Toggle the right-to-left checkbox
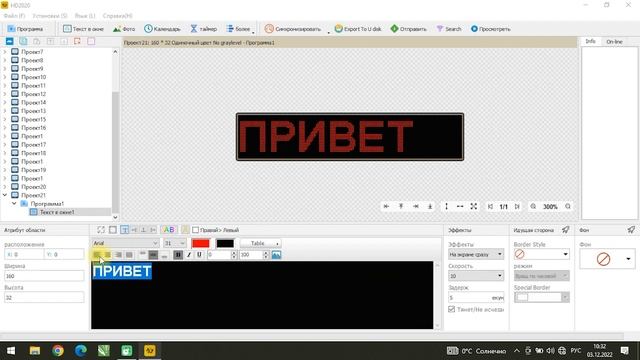 click(196, 230)
